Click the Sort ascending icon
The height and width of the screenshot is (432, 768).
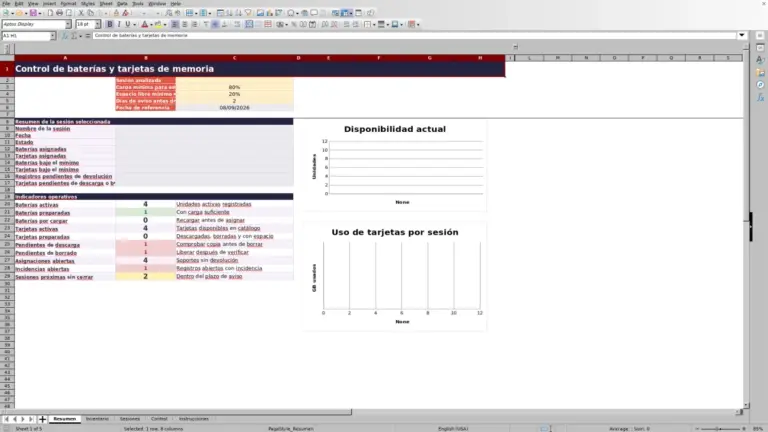[x=229, y=13]
